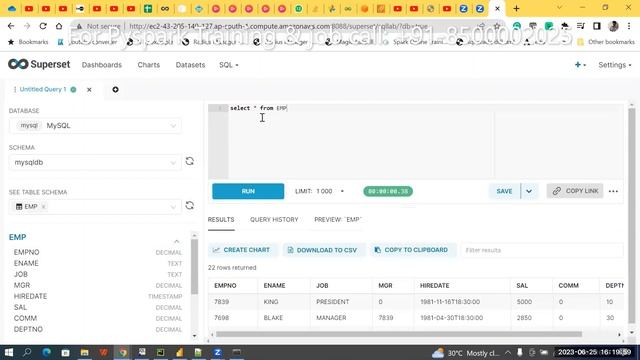Image resolution: width=640 pixels, height=360 pixels.
Task: Remove the EMP table selection
Action: point(44,207)
